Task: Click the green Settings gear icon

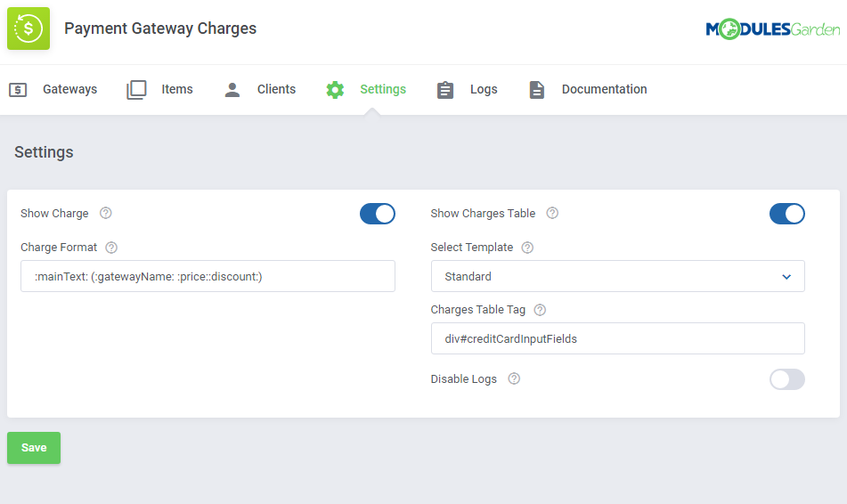Action: click(335, 90)
